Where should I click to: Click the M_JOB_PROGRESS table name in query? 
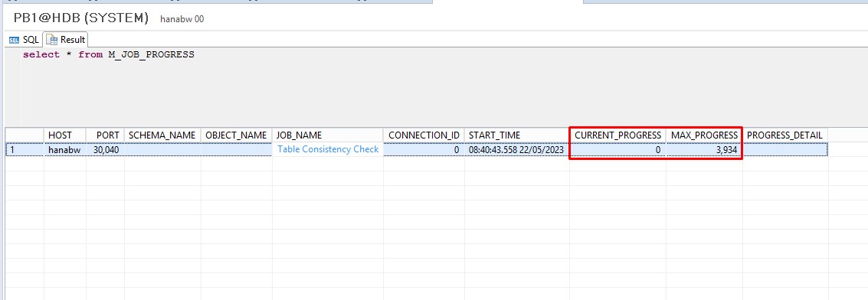(x=151, y=54)
